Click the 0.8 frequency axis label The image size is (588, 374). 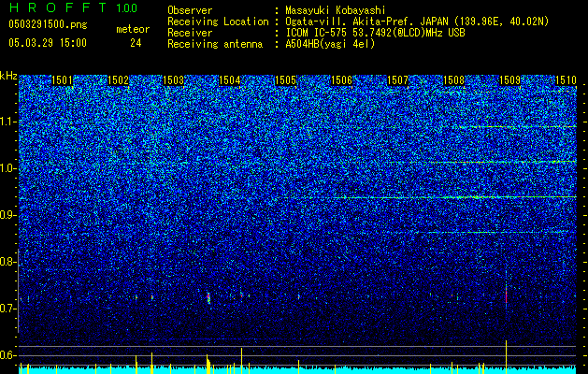click(8, 262)
